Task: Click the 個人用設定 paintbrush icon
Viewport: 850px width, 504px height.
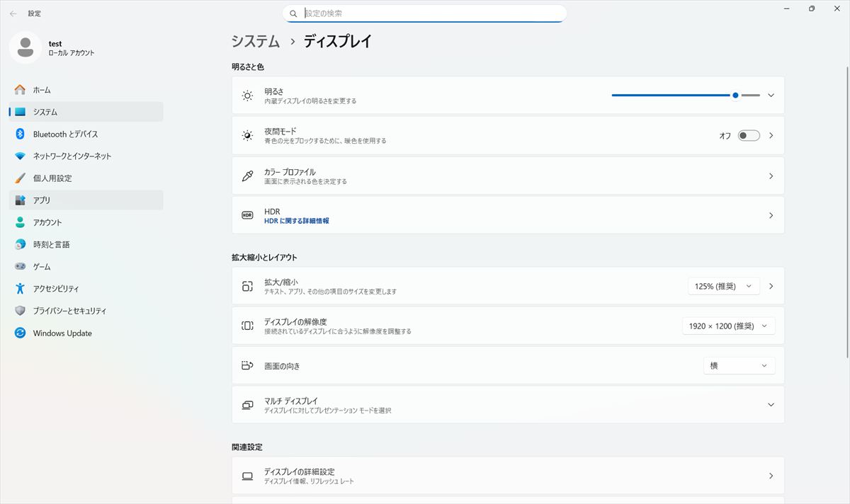Action: 20,178
